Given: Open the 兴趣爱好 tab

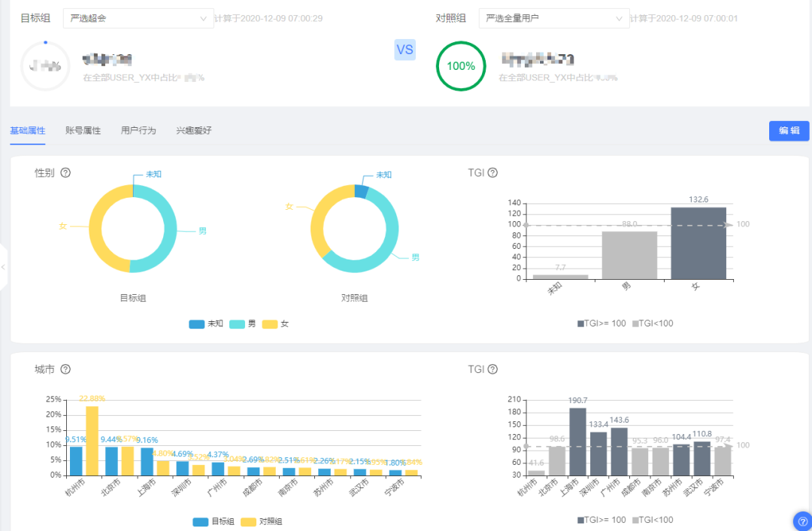Looking at the screenshot, I should coord(194,131).
